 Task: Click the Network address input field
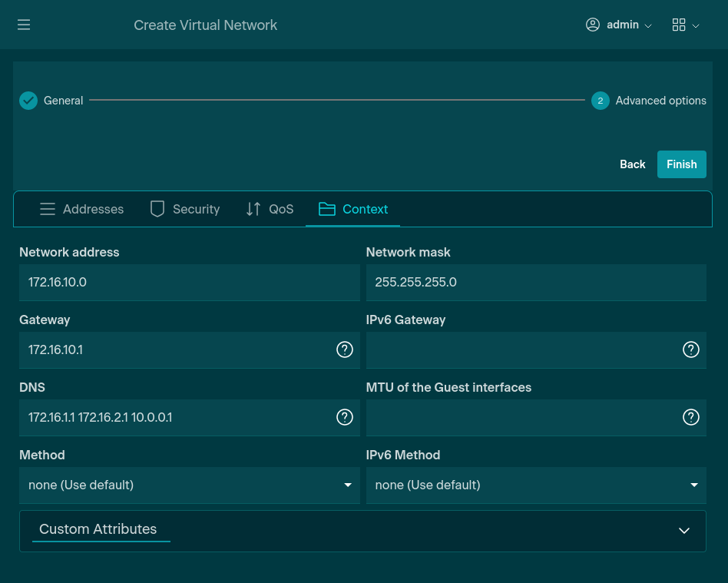point(189,283)
